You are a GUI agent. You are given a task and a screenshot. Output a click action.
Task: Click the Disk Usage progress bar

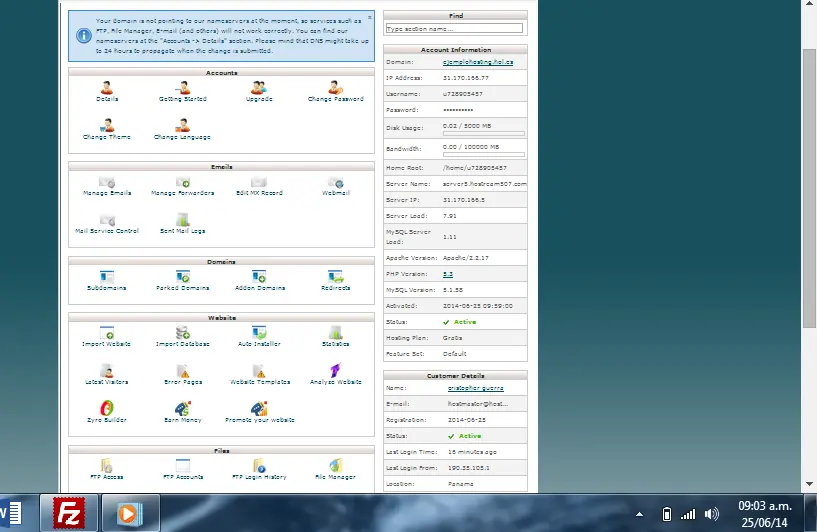coord(484,134)
